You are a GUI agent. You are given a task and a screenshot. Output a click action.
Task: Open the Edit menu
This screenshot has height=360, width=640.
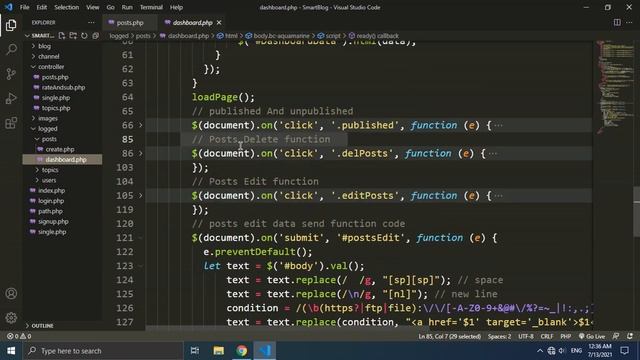42,7
